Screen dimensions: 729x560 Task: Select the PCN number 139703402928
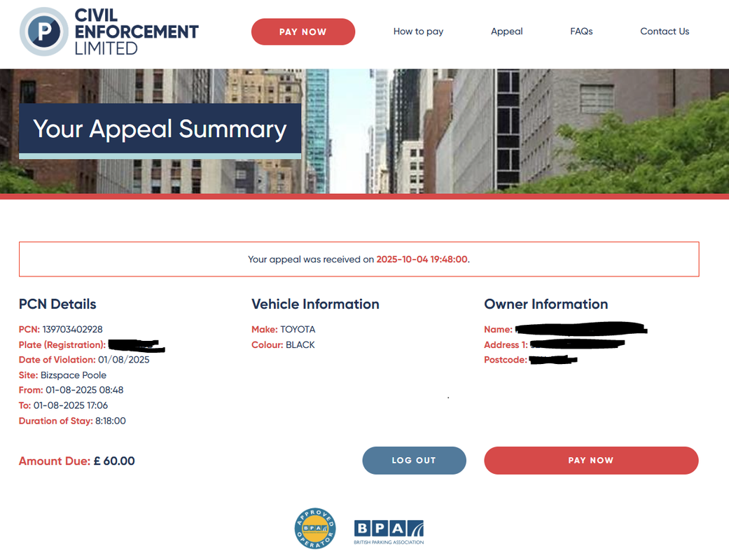(x=73, y=330)
